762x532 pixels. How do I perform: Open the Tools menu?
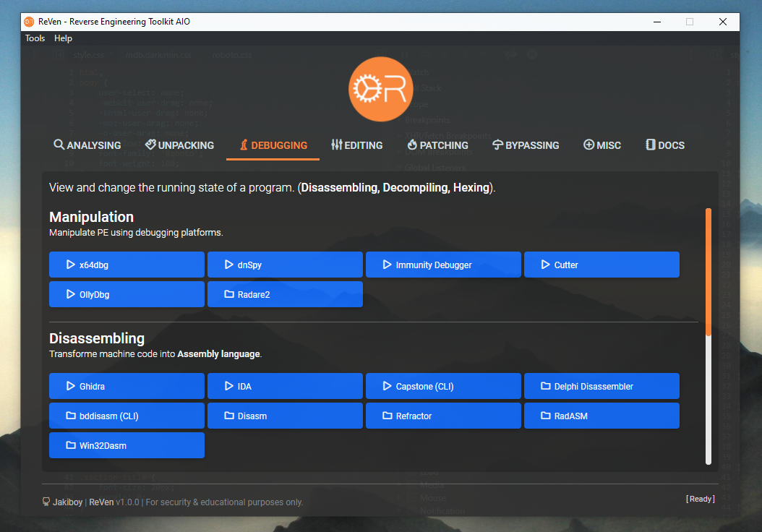[35, 38]
